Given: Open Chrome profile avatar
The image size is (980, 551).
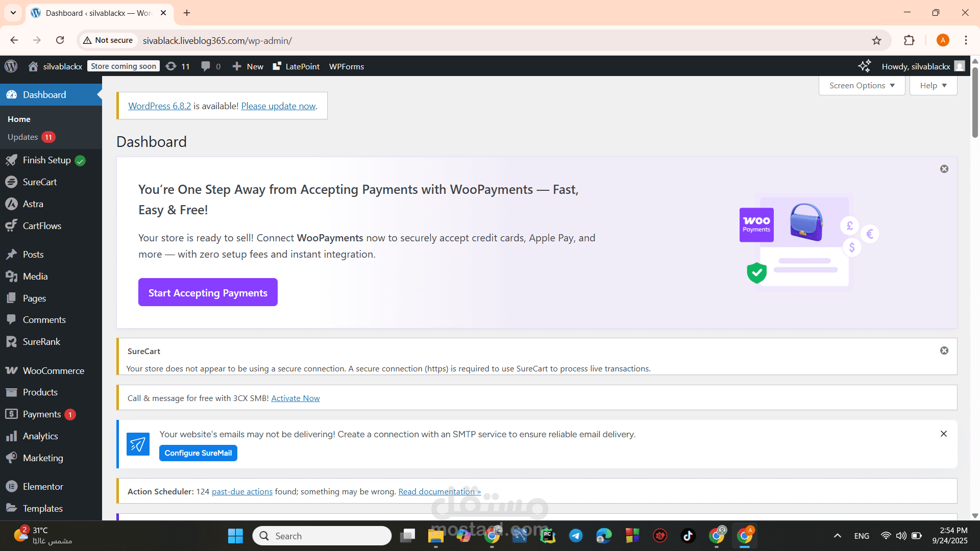Looking at the screenshot, I should [x=943, y=40].
